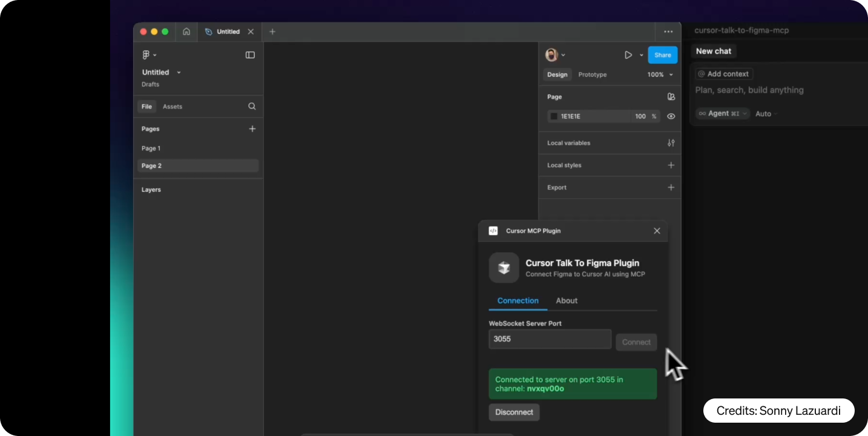Click the Export section label
Screen dimensions: 868x436
click(557, 188)
